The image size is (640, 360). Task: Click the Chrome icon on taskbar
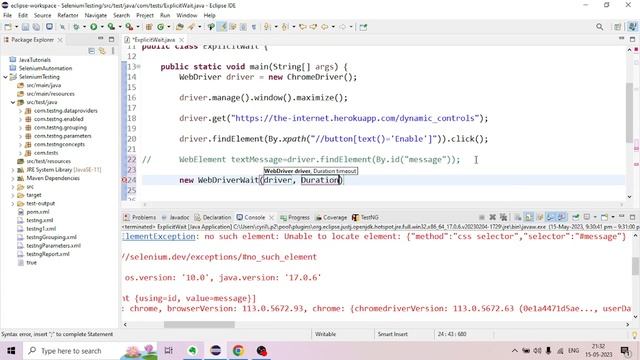(x=238, y=351)
